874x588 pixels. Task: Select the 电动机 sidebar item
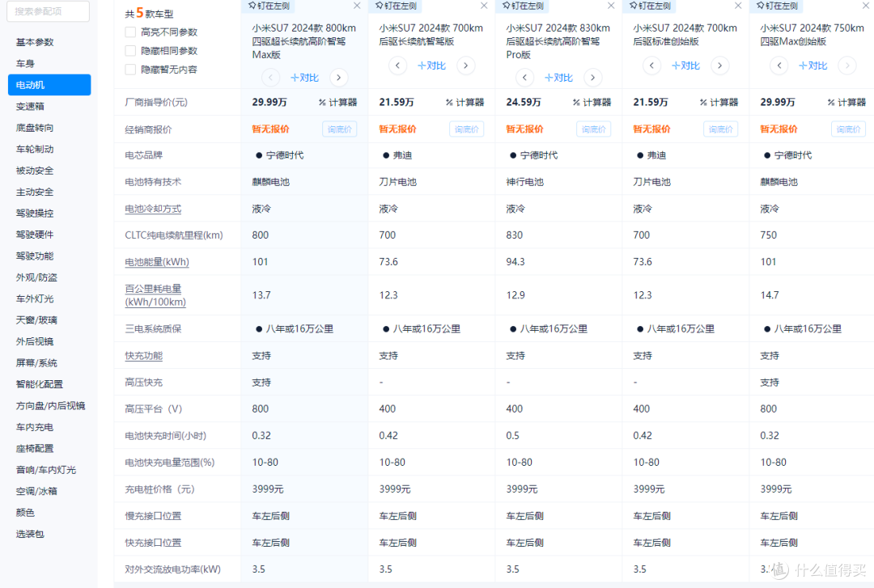coord(49,85)
